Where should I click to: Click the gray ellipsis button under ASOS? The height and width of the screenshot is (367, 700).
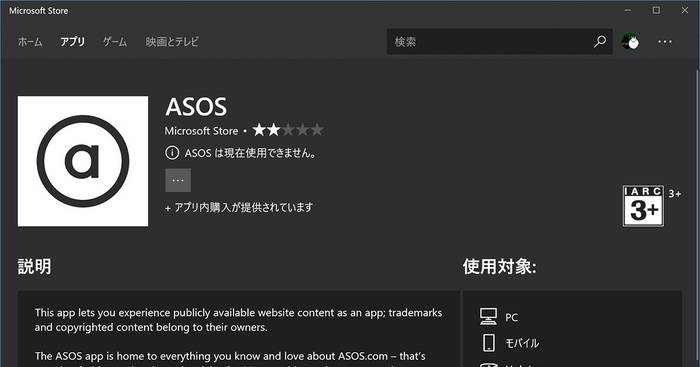(178, 180)
